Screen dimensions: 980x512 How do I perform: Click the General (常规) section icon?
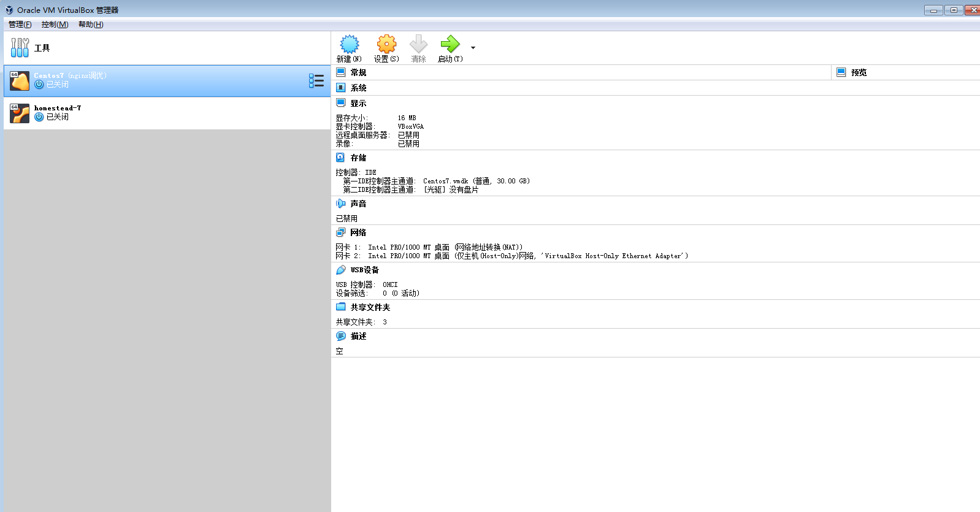pos(341,72)
